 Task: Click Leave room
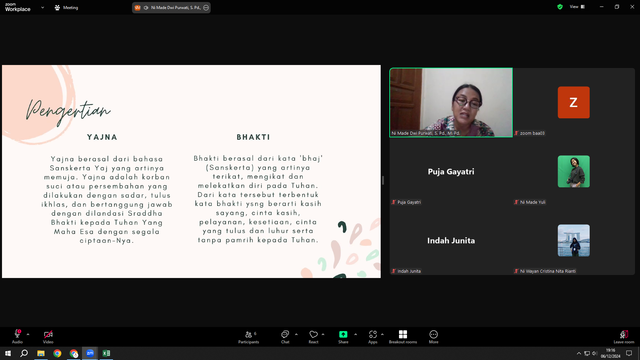tap(624, 337)
